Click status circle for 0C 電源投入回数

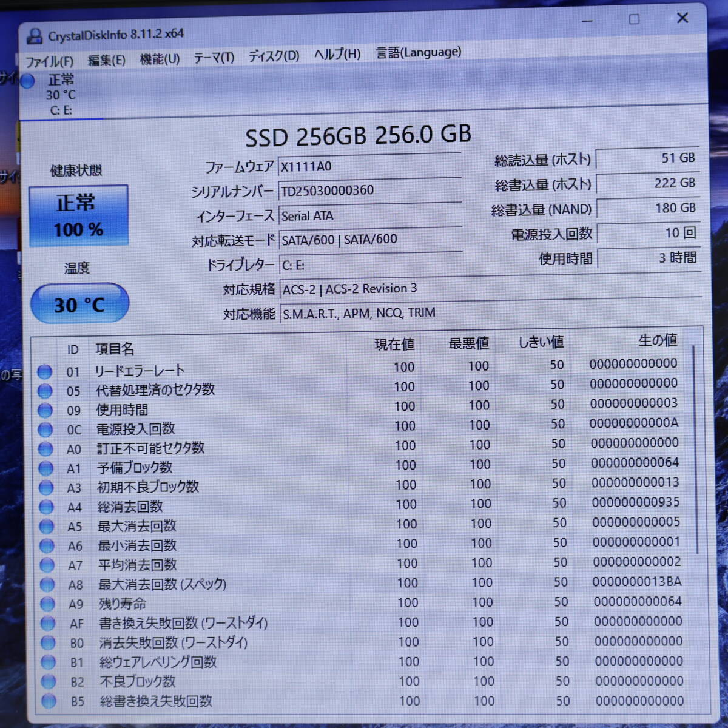pyautogui.click(x=45, y=430)
